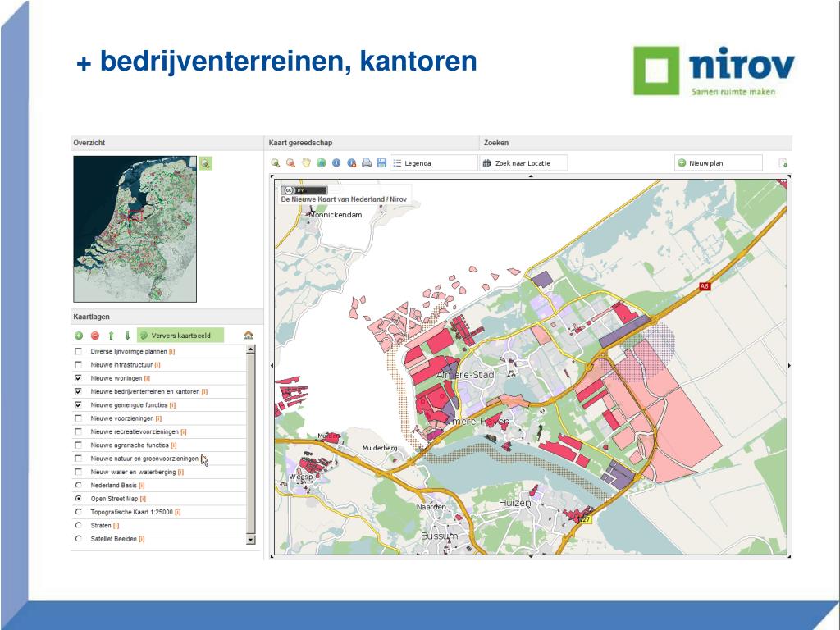Click the Ververs kaartbeeld button

[180, 336]
